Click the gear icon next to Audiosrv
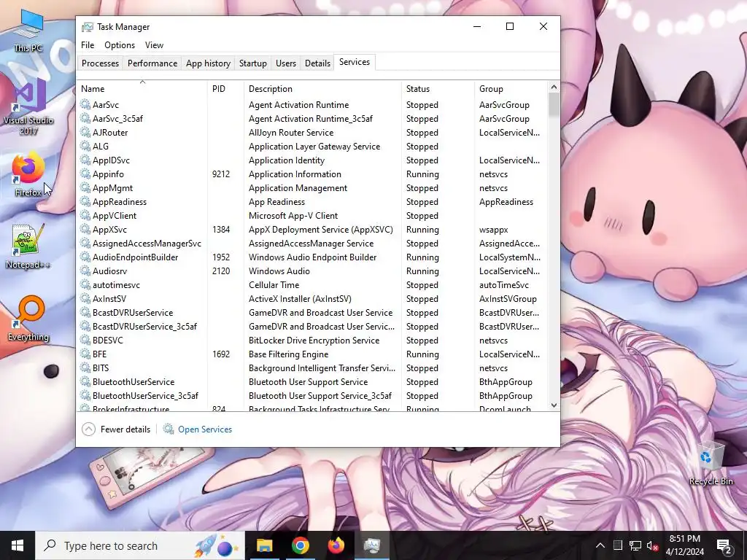Image resolution: width=747 pixels, height=560 pixels. coord(85,271)
